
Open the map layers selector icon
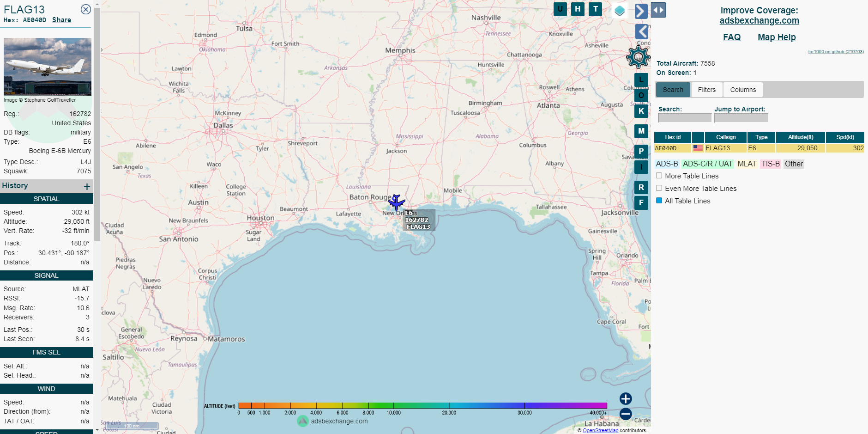(x=620, y=10)
